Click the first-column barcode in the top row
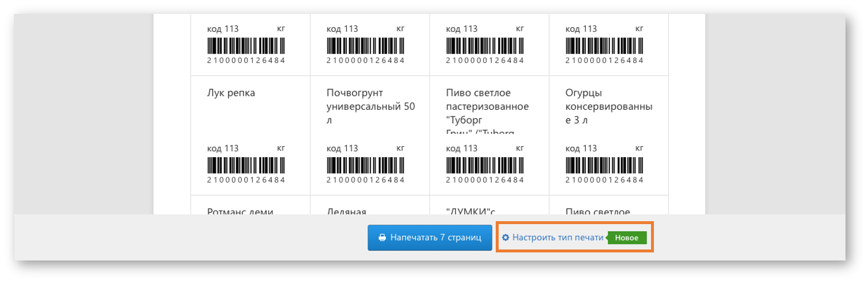This screenshot has width=868, height=283. (x=246, y=46)
